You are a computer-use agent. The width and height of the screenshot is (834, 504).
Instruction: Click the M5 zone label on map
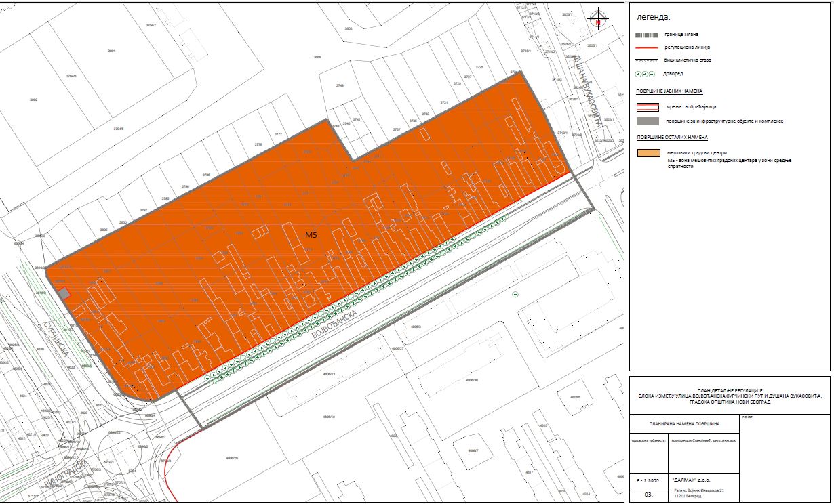click(x=311, y=235)
